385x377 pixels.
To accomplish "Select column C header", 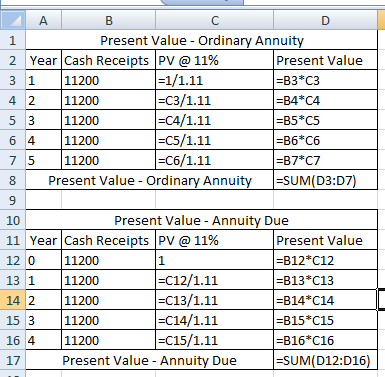I will (x=214, y=20).
